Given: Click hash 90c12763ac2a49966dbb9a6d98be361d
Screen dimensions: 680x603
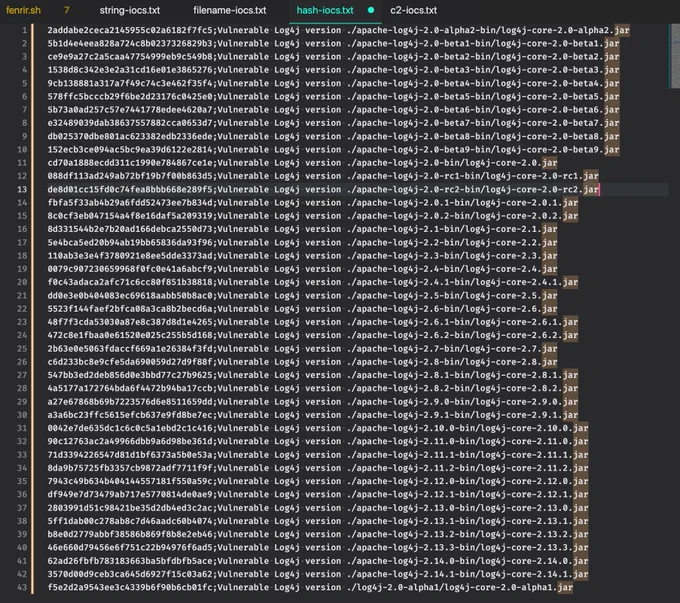Looking at the screenshot, I should coord(131,442).
